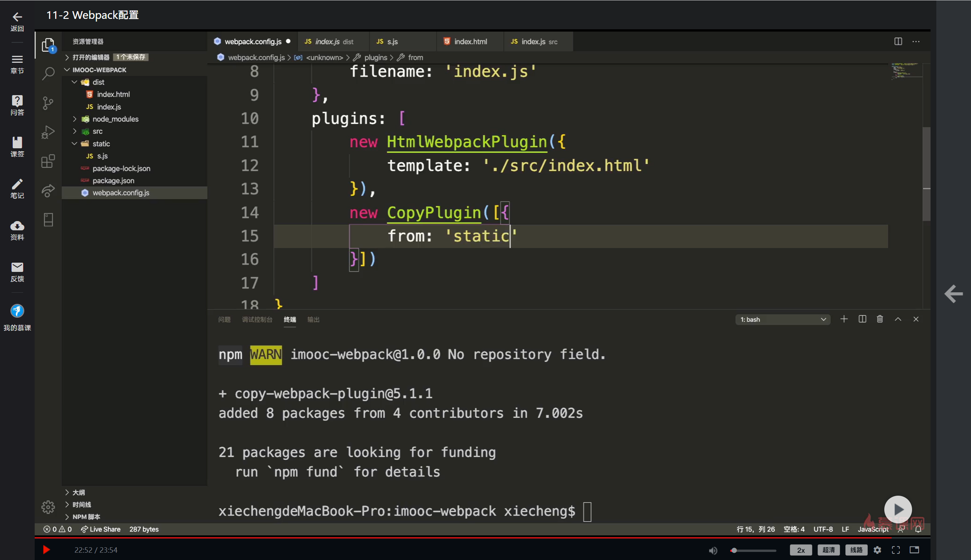Open package.json in file explorer
The image size is (971, 560).
point(113,181)
